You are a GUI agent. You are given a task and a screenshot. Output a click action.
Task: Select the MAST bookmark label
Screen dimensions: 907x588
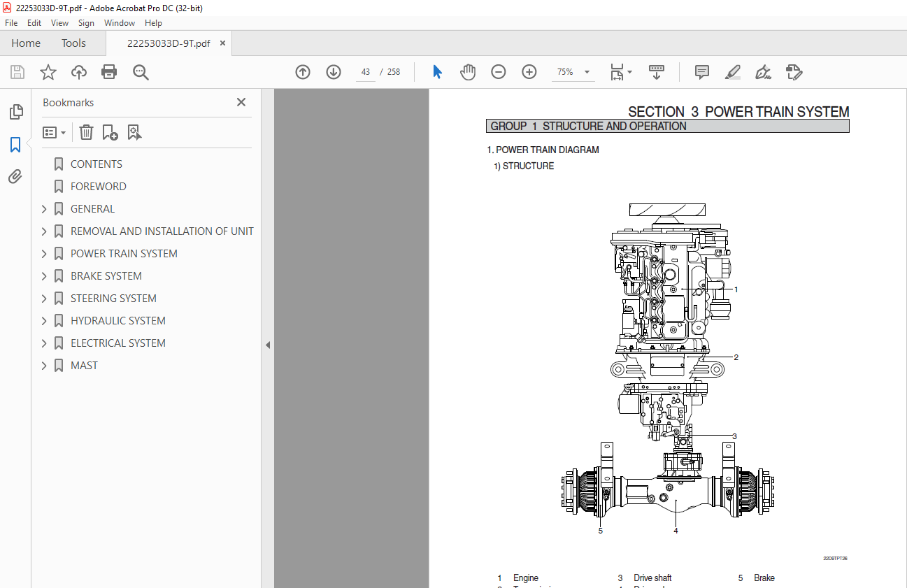tap(84, 366)
